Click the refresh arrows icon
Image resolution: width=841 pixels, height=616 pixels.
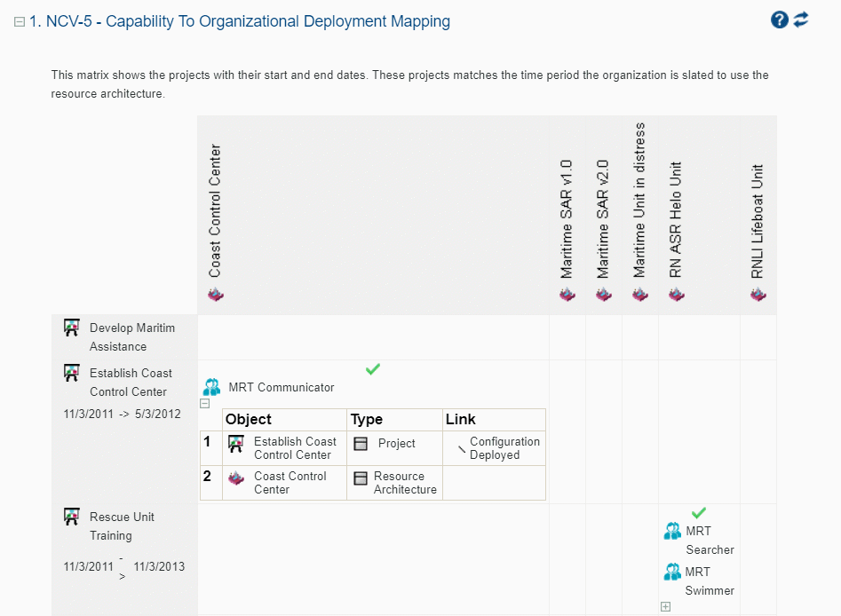(801, 20)
